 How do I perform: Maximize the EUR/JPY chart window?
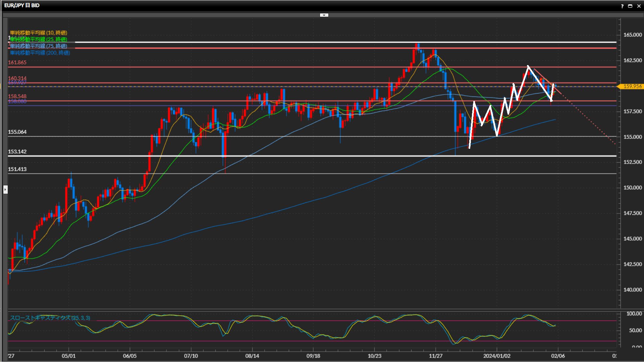[x=630, y=6]
